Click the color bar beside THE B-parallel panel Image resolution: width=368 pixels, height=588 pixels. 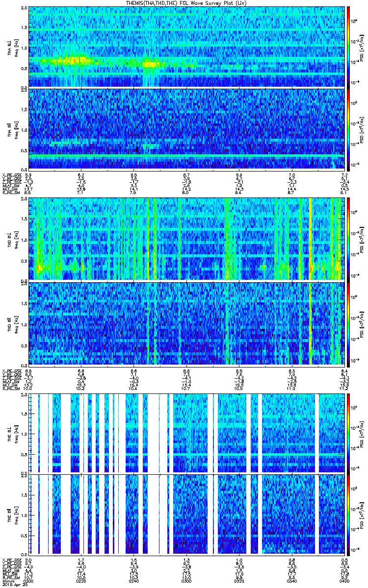(x=348, y=514)
